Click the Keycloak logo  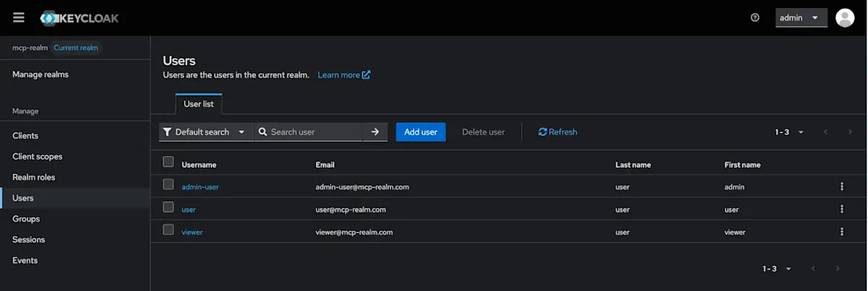tap(80, 18)
